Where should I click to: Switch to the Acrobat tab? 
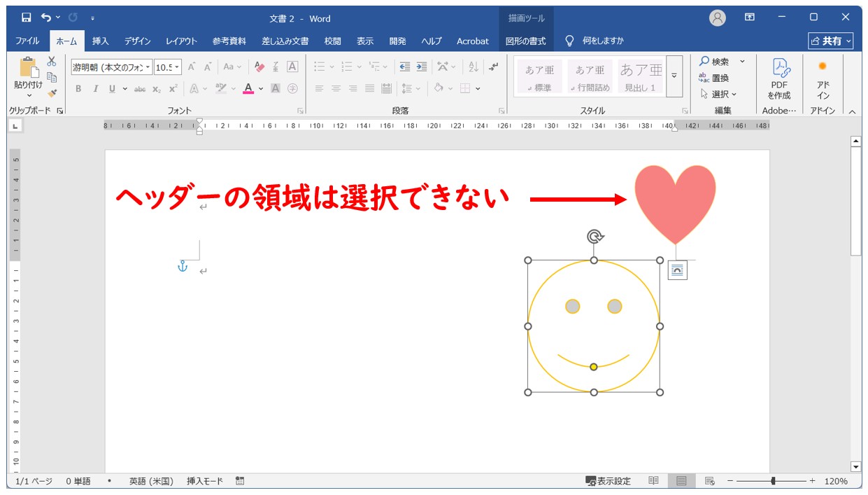(473, 41)
